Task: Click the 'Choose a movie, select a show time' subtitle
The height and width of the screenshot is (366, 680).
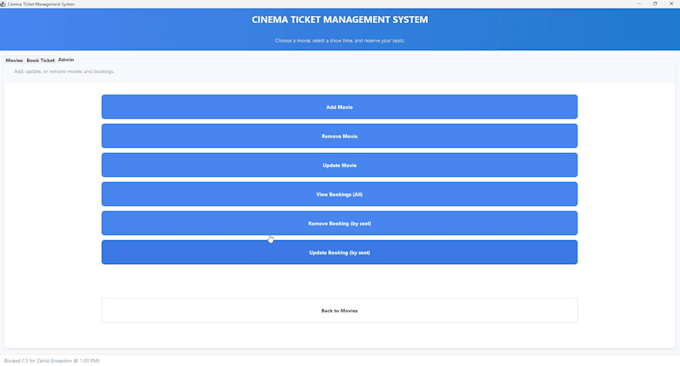Action: click(x=340, y=40)
